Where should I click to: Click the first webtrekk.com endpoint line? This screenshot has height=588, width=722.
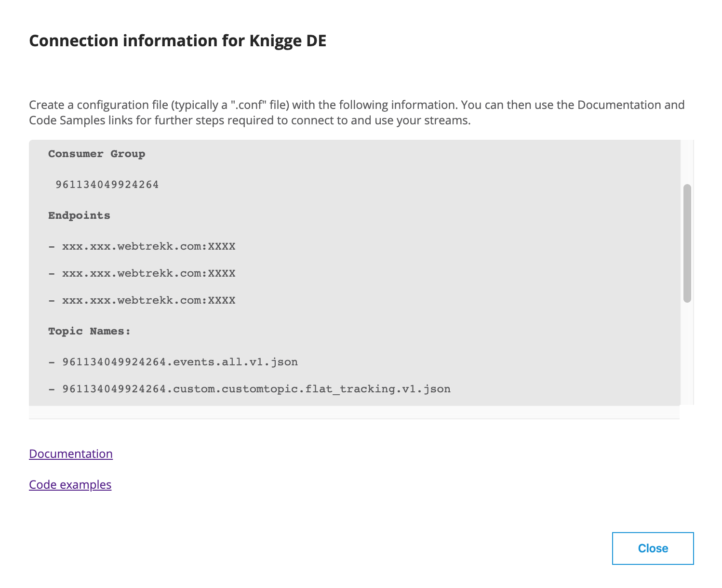(x=142, y=246)
